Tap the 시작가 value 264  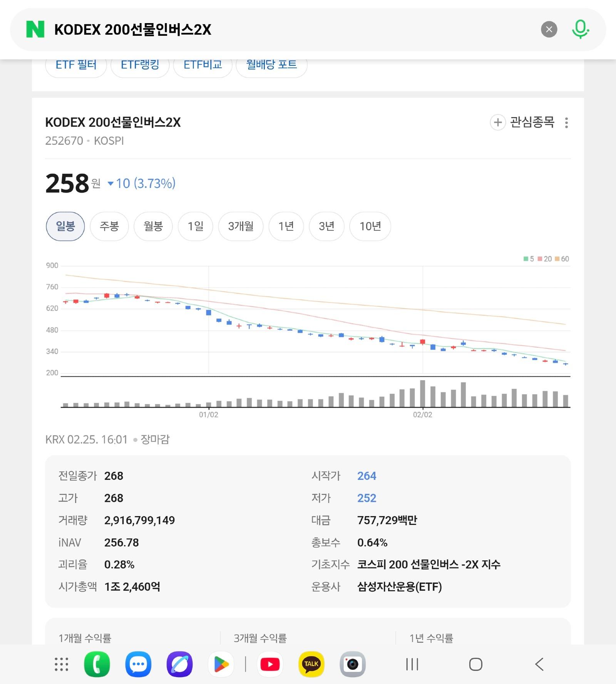point(367,476)
